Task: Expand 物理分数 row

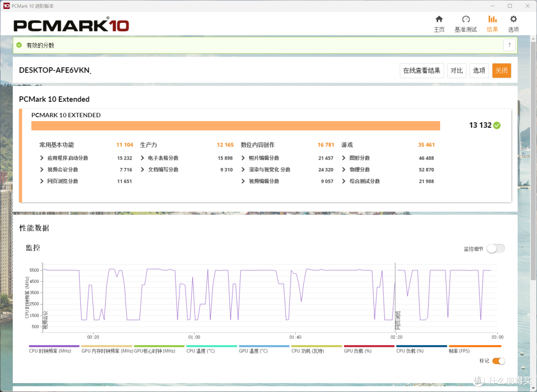Action: 344,169
